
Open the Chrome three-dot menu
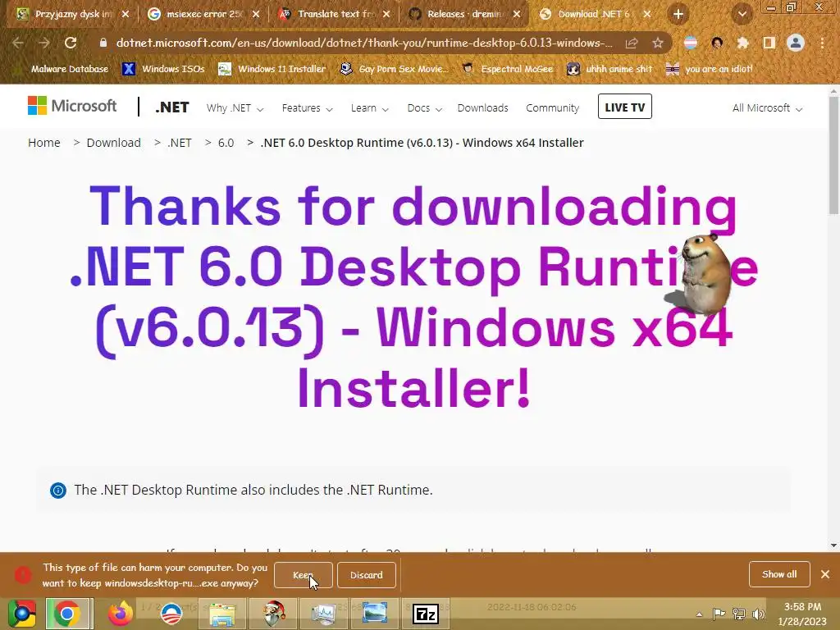pos(822,43)
